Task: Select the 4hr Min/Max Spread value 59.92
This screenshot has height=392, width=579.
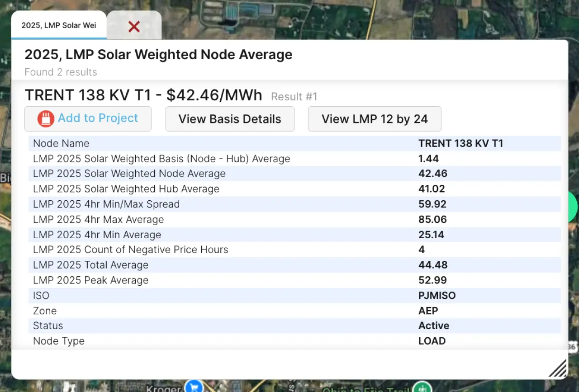Action: point(432,204)
